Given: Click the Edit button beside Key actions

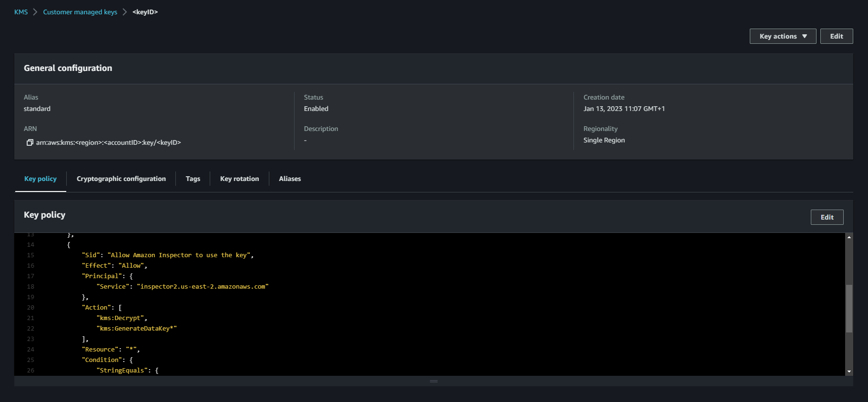Looking at the screenshot, I should click(x=836, y=36).
